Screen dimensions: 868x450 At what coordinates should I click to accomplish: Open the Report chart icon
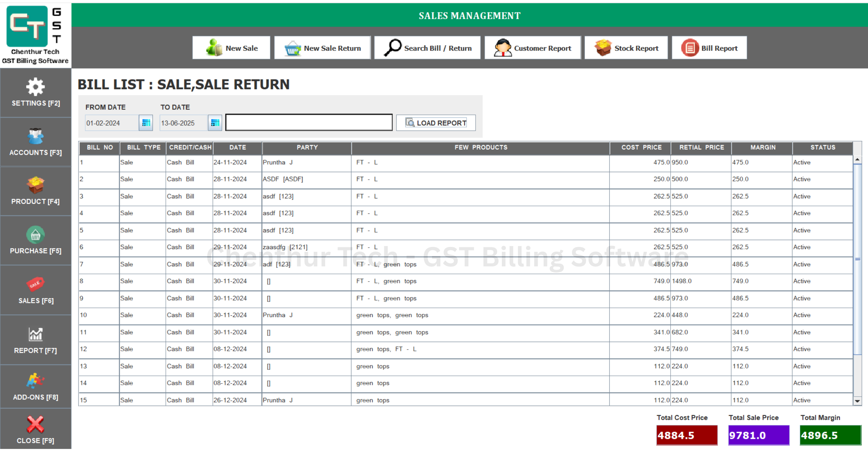pyautogui.click(x=35, y=334)
